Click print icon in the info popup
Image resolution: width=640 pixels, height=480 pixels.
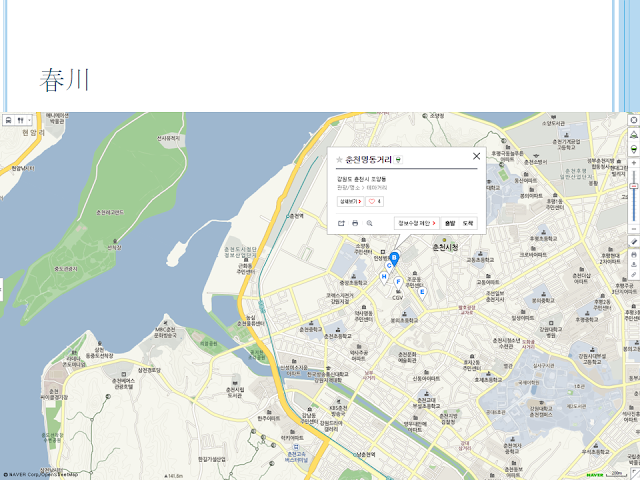click(x=355, y=223)
